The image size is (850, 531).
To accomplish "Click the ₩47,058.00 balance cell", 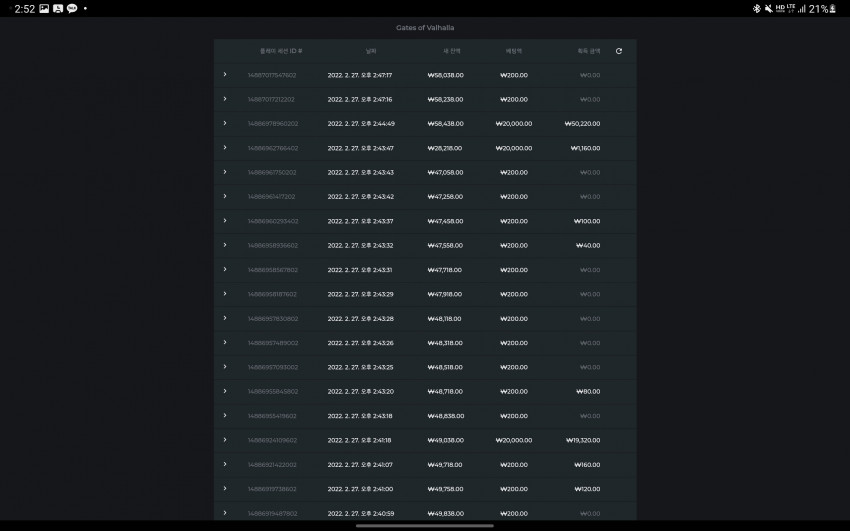I will (x=446, y=172).
